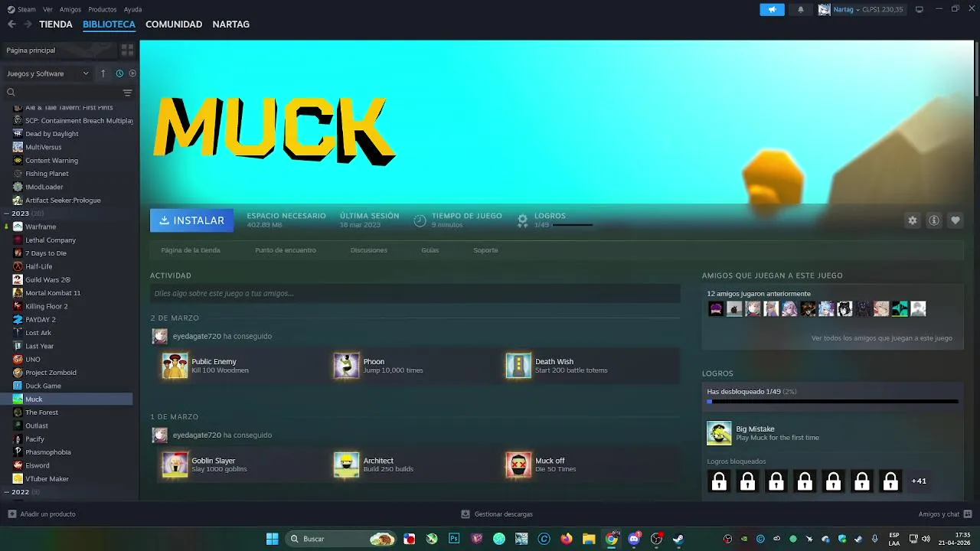Image resolution: width=980 pixels, height=551 pixels.
Task: Open Gestionar descargas
Action: pyautogui.click(x=496, y=514)
